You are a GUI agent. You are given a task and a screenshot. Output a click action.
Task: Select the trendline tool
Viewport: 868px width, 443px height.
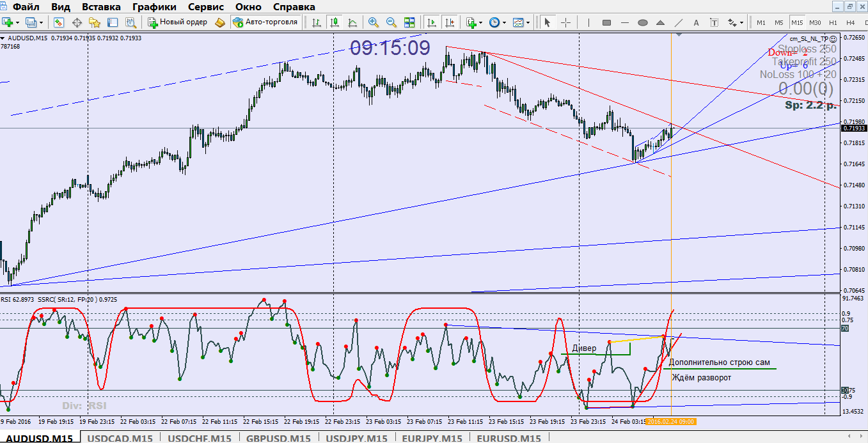(x=679, y=22)
